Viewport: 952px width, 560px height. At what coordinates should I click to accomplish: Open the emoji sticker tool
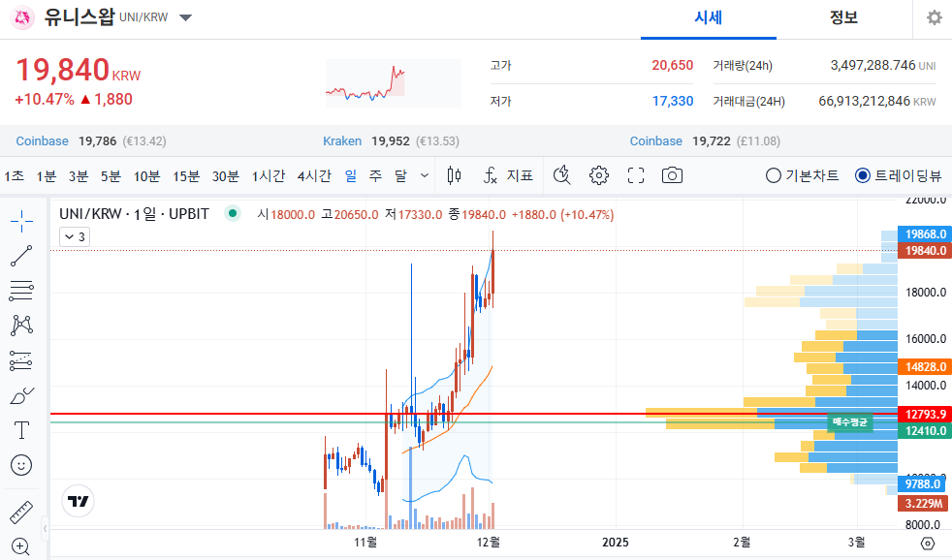21,465
